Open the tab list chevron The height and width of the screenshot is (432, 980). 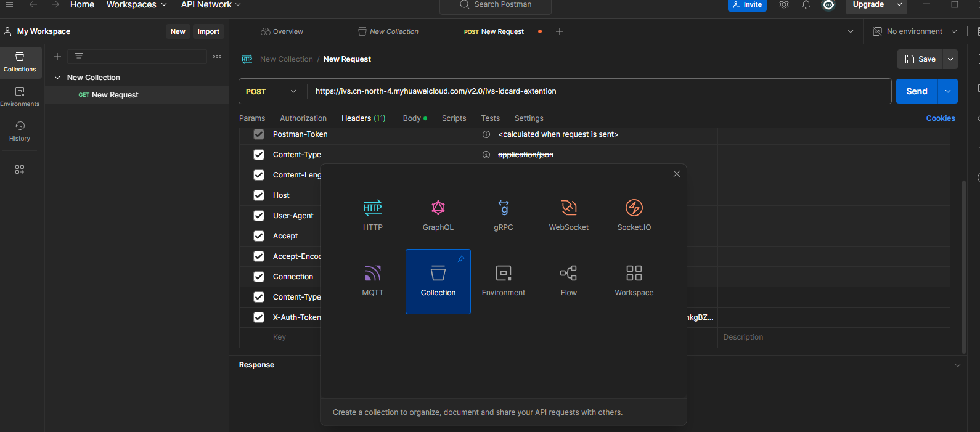pos(851,31)
